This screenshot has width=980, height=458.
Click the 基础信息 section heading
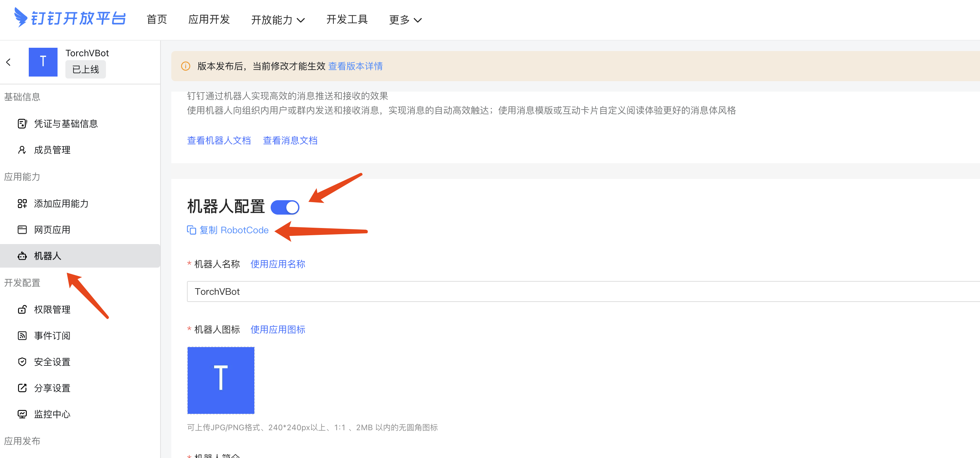pyautogui.click(x=22, y=97)
